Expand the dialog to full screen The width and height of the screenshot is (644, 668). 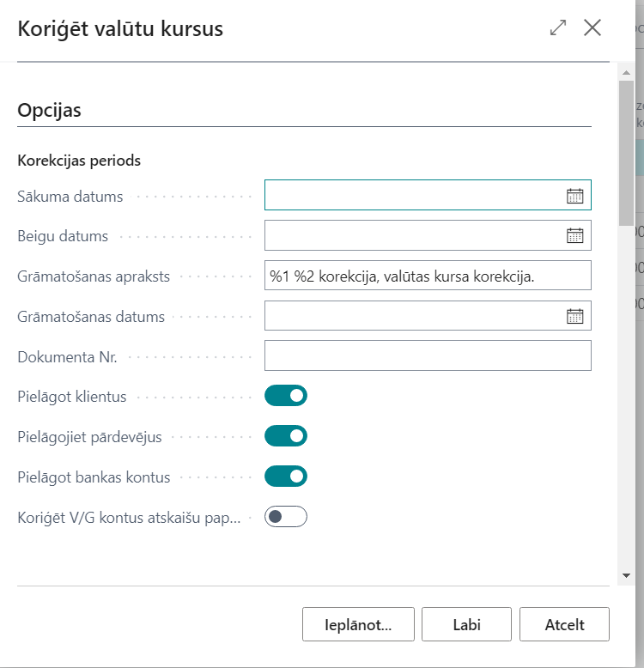(x=558, y=28)
